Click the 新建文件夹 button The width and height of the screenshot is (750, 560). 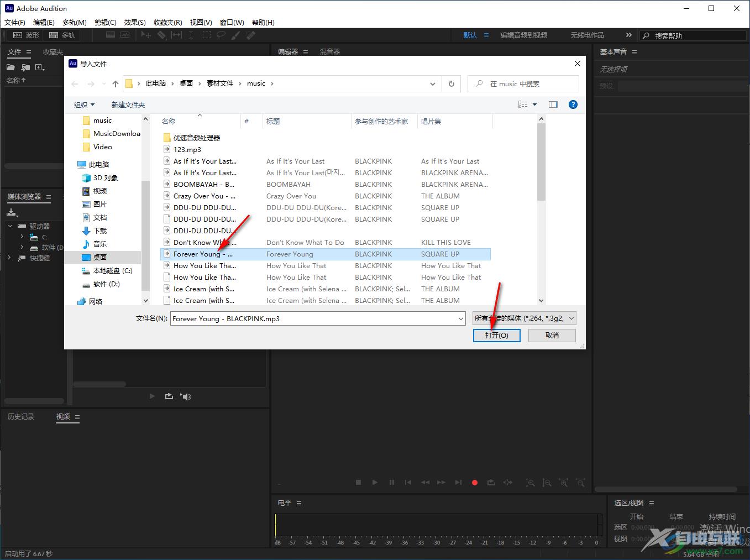click(x=128, y=104)
